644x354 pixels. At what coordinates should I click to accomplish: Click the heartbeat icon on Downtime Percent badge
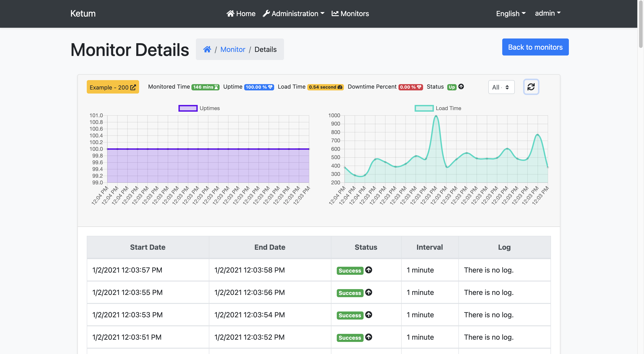pyautogui.click(x=419, y=87)
